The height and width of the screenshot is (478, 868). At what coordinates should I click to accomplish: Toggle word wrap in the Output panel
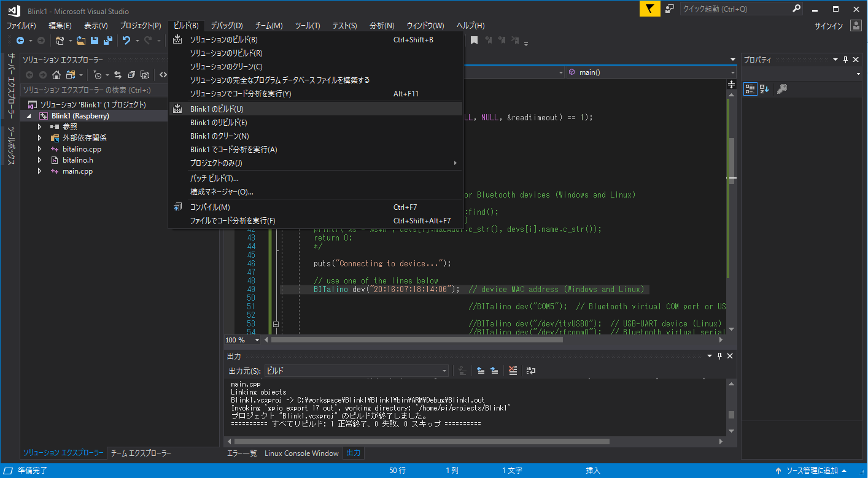pos(531,371)
